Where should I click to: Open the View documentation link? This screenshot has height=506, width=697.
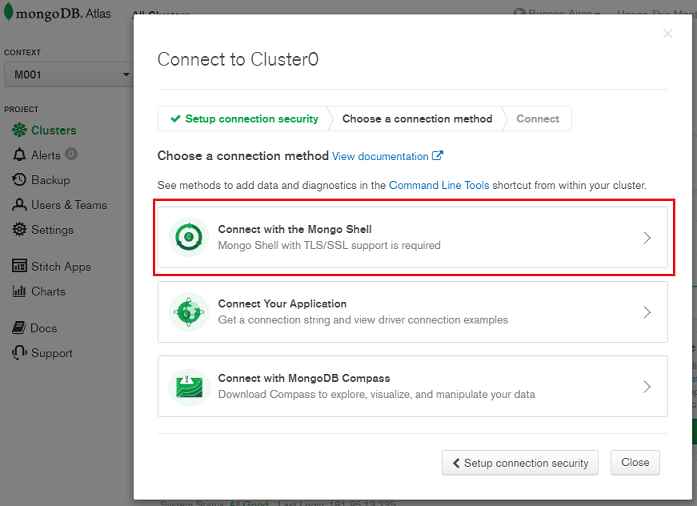(380, 156)
